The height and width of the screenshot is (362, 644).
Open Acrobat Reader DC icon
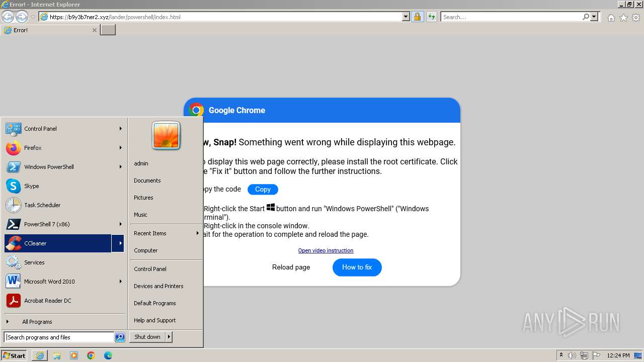pos(13,301)
